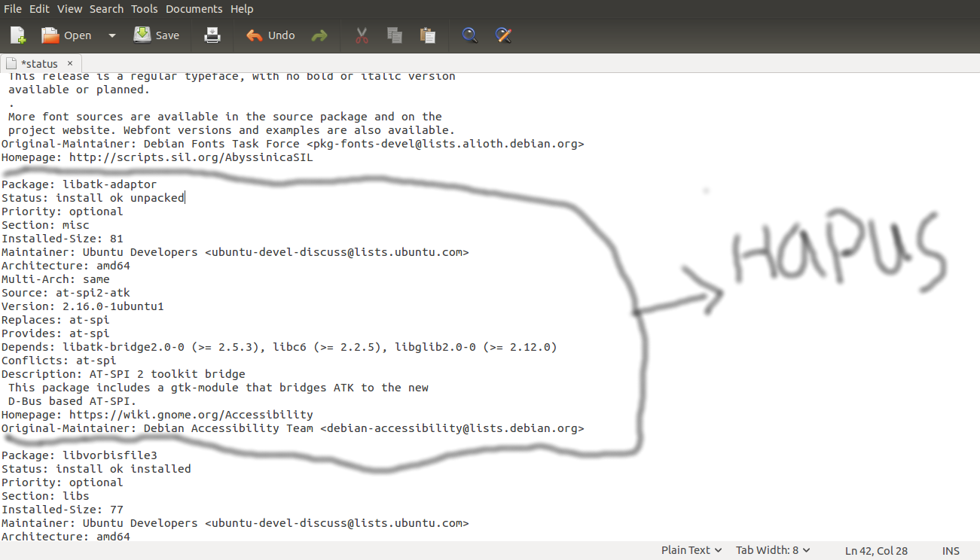
Task: Paste from clipboard icon
Action: (x=427, y=35)
